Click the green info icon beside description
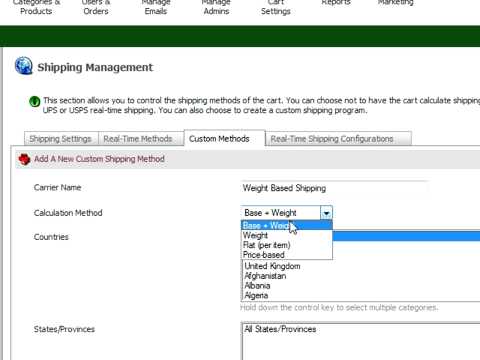 pyautogui.click(x=35, y=101)
